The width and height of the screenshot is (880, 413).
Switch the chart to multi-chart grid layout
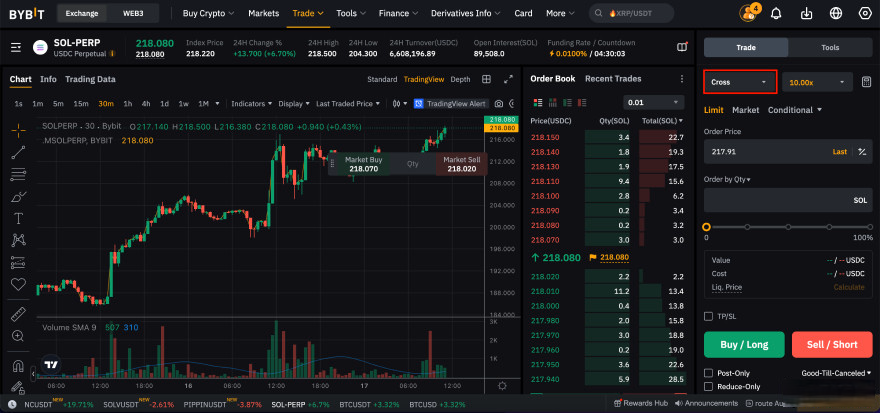point(487,79)
